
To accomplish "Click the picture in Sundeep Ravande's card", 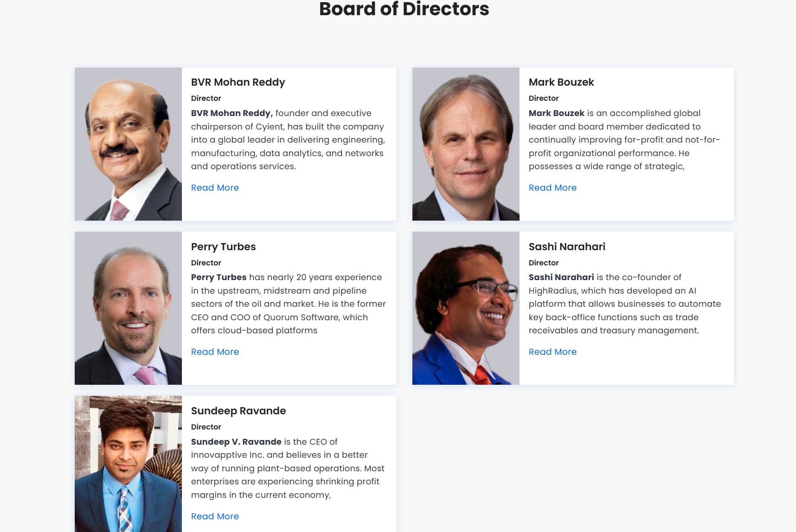I will point(128,464).
